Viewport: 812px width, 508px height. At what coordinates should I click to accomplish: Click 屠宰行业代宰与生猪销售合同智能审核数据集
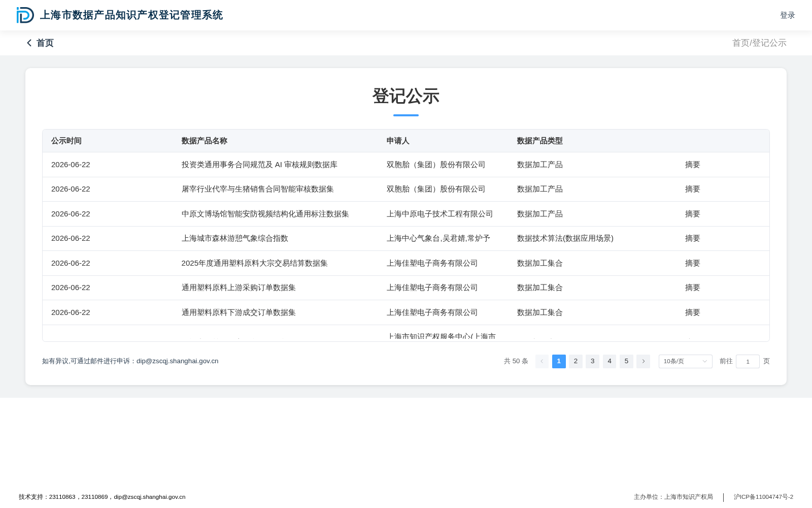click(258, 189)
